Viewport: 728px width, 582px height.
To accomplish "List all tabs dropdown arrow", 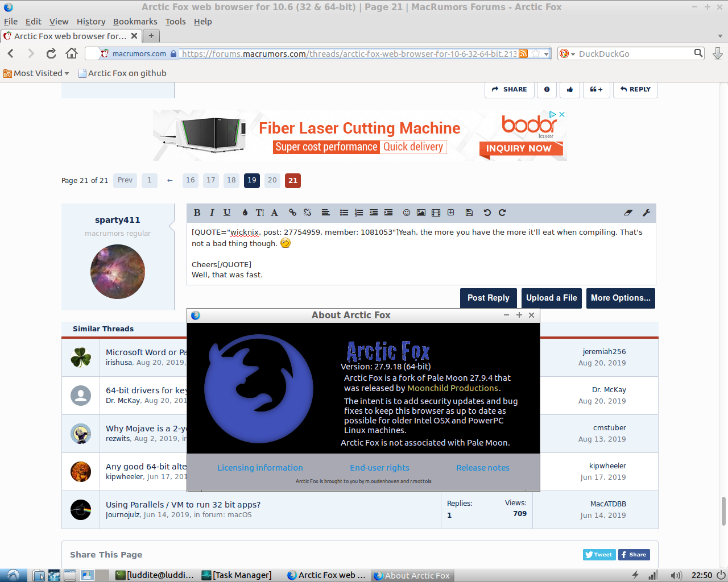I will [720, 36].
